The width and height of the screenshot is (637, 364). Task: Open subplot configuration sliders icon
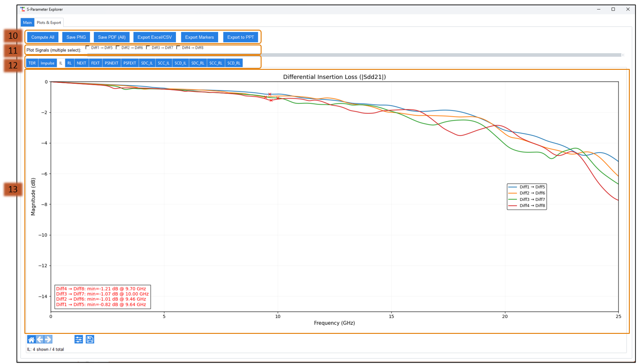coord(79,340)
